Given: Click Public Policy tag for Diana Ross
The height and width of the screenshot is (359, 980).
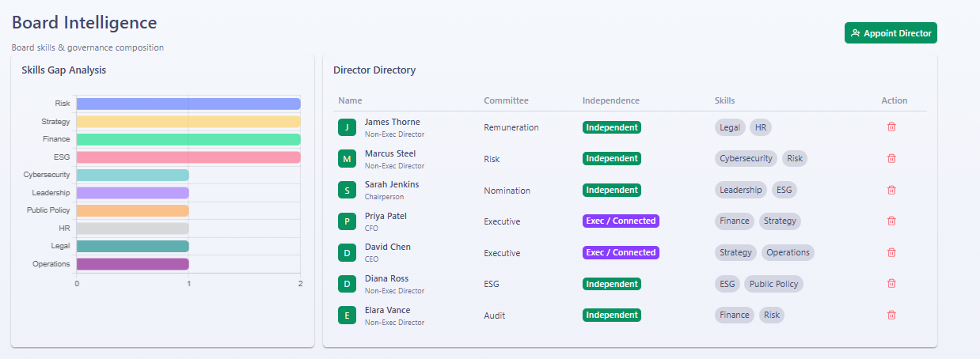Looking at the screenshot, I should coord(774,284).
